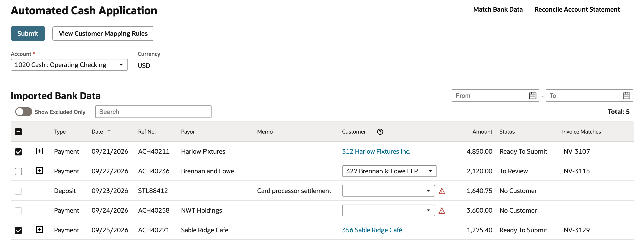Click the Type column header
Image resolution: width=644 pixels, height=243 pixels.
60,132
